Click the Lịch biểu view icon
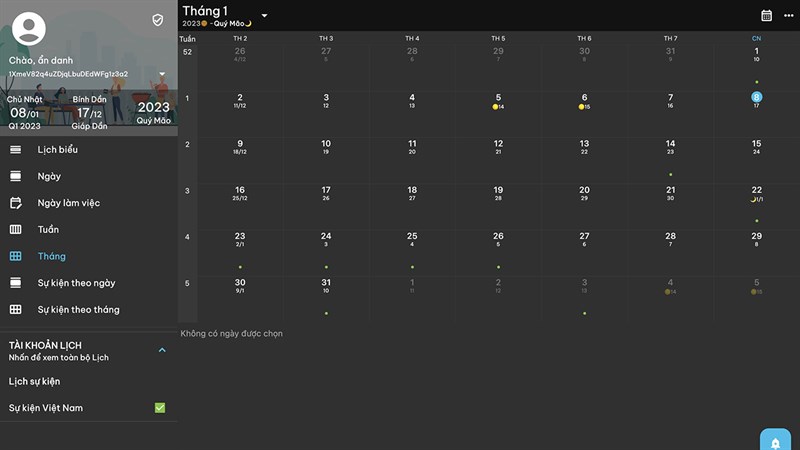 pos(16,150)
